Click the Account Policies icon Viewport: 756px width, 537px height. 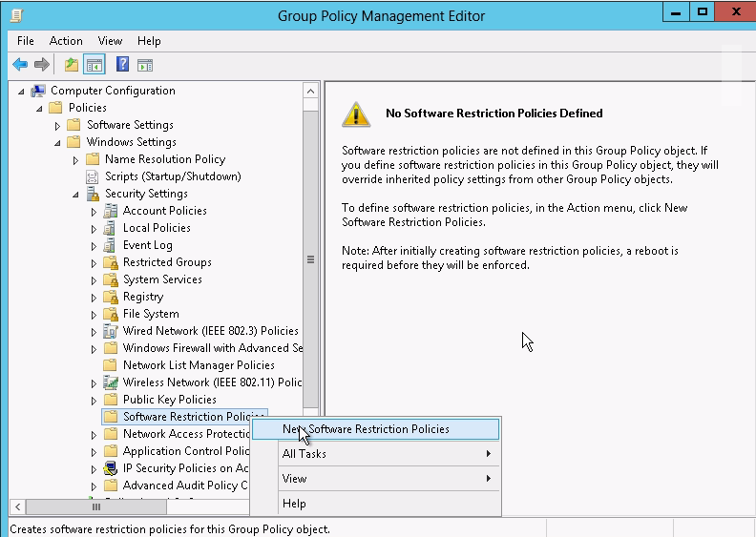(111, 211)
